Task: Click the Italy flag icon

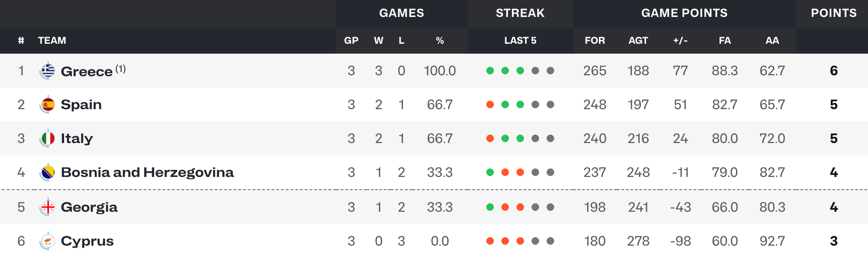Action: pos(48,138)
